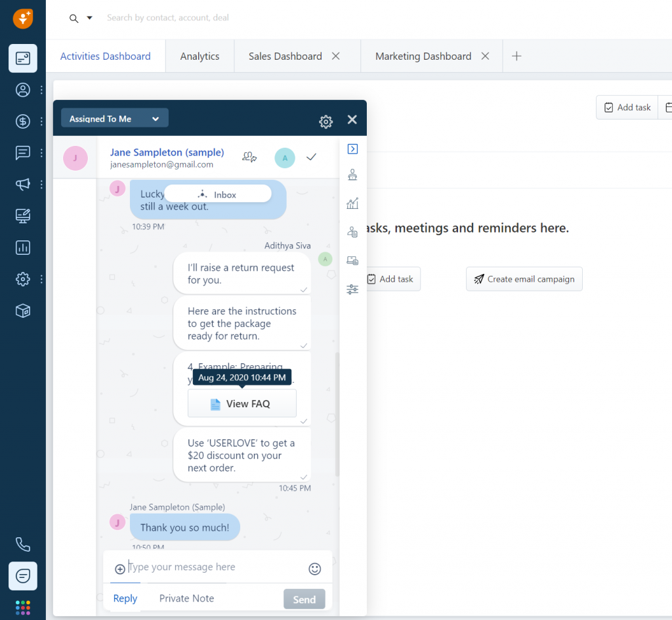The image size is (672, 620).
Task: Collapse the chat details side panel arrow
Action: click(x=352, y=149)
